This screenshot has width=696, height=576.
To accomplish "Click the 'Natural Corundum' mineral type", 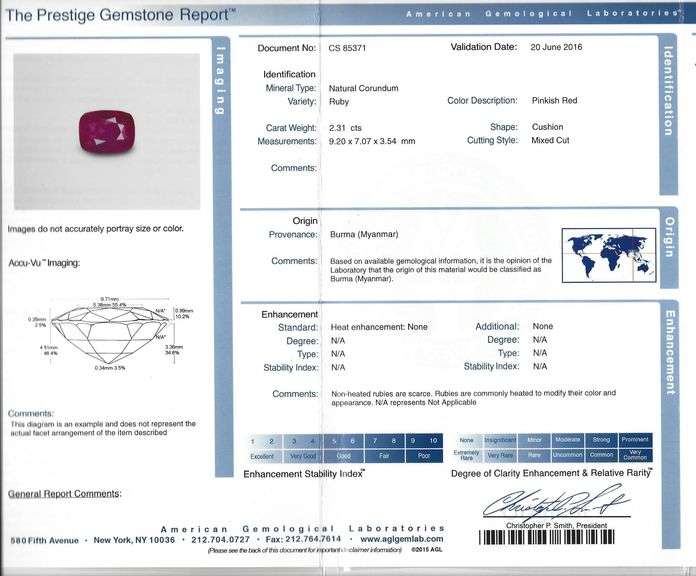I will 364,88.
